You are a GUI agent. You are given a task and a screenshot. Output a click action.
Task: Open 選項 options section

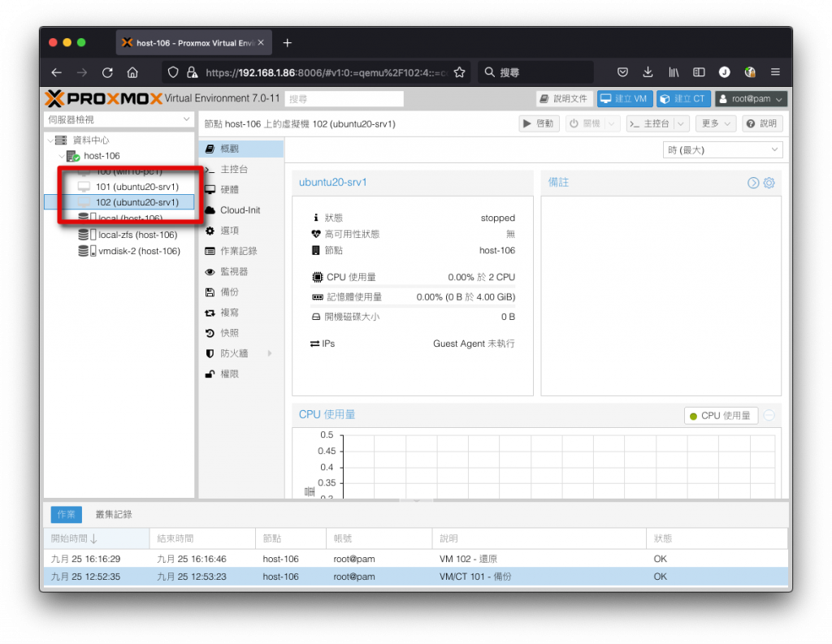click(x=240, y=231)
